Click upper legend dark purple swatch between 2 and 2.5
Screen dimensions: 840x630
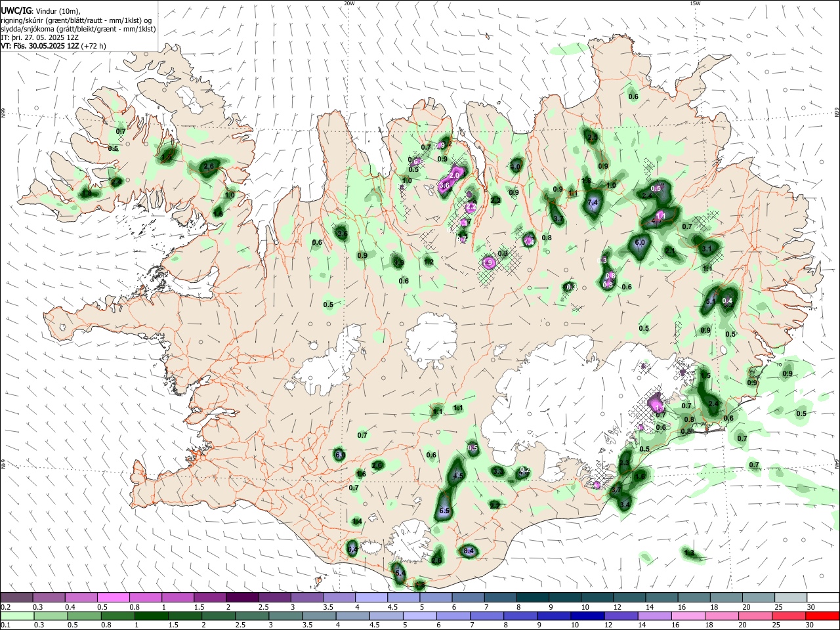click(x=242, y=598)
